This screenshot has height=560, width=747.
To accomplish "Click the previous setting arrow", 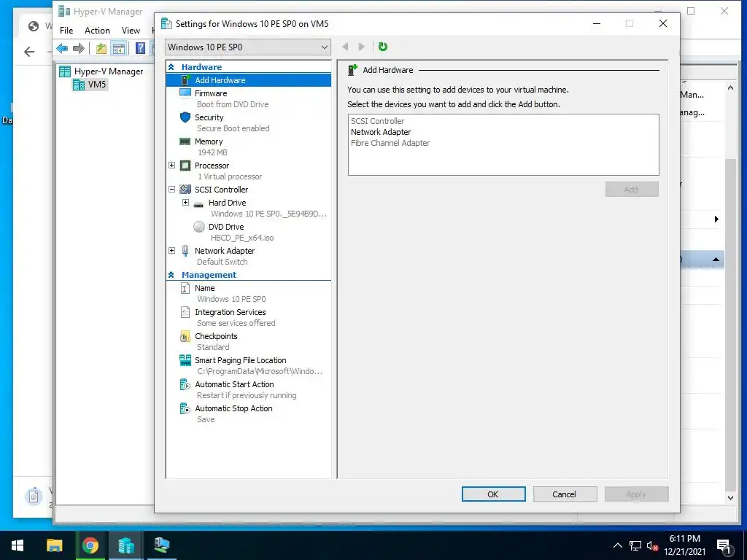I will (x=345, y=47).
